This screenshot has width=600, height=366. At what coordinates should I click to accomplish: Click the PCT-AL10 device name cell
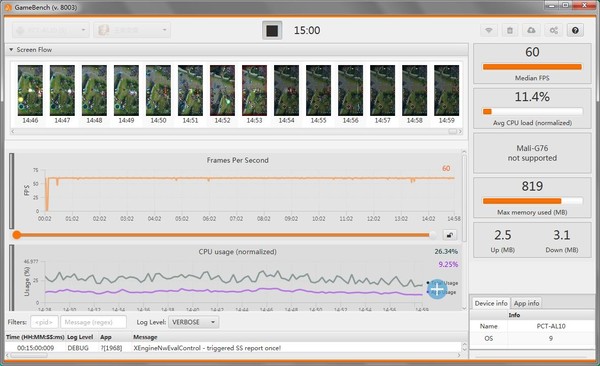(x=551, y=326)
